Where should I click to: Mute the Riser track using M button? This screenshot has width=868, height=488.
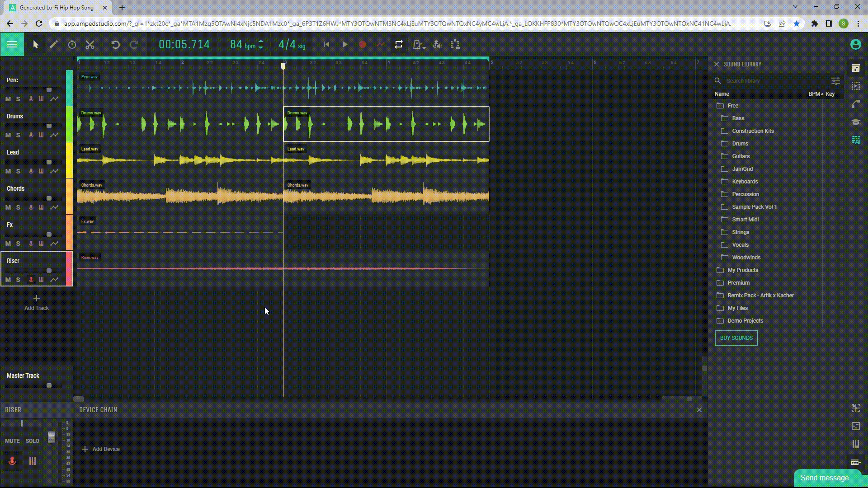[8, 279]
